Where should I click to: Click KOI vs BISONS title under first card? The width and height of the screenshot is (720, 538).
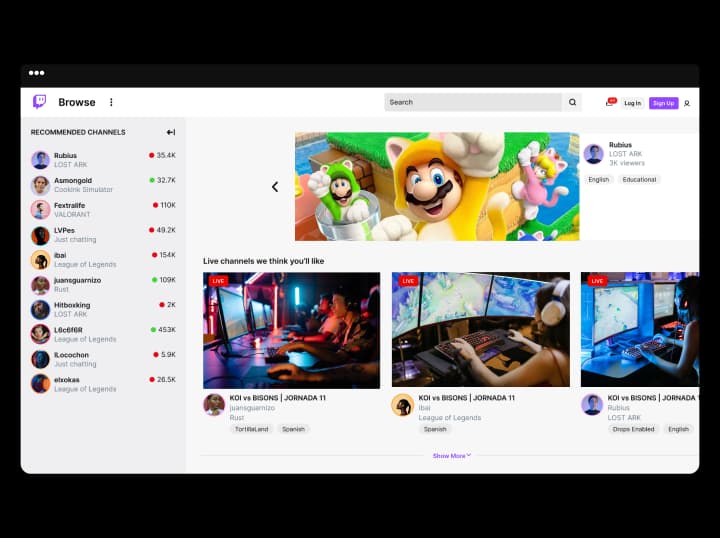pos(278,398)
